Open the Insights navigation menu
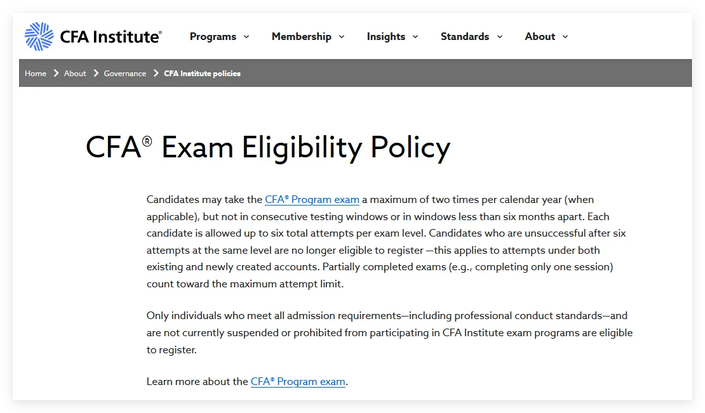Image resolution: width=705 pixels, height=413 pixels. [x=386, y=36]
